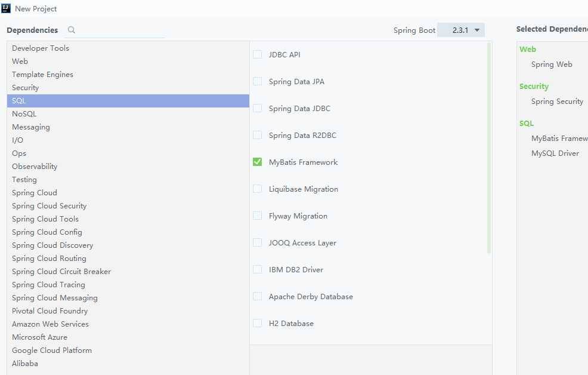Click the Alibaba category
This screenshot has width=588, height=375.
tap(25, 363)
